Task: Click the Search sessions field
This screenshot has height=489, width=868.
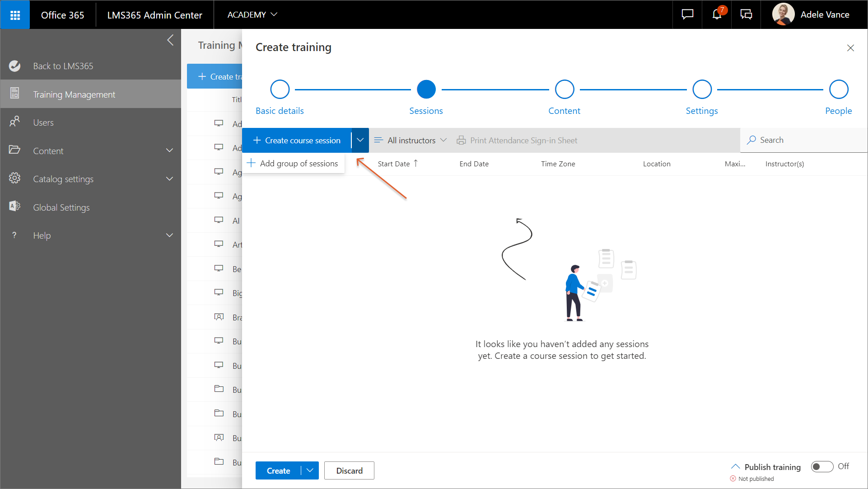Action: point(804,140)
